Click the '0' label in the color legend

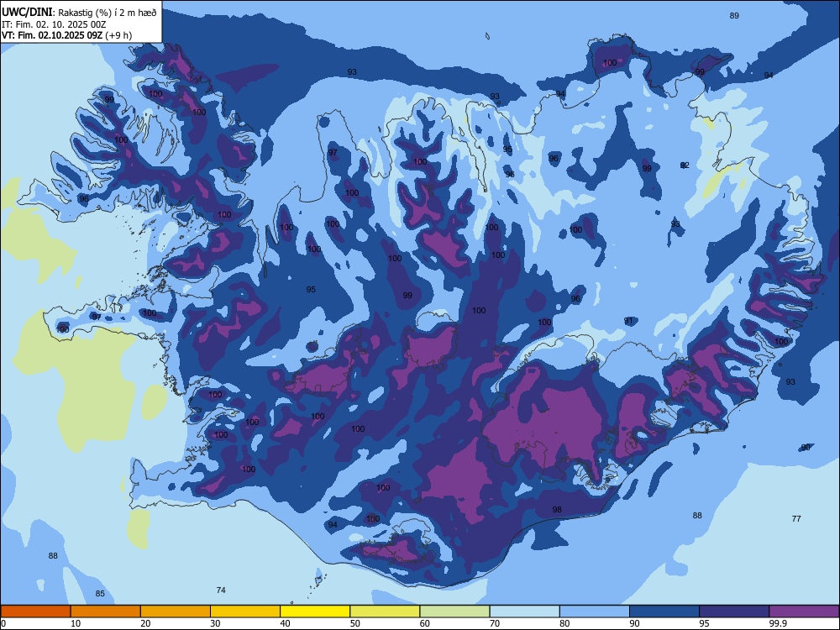click(3, 623)
